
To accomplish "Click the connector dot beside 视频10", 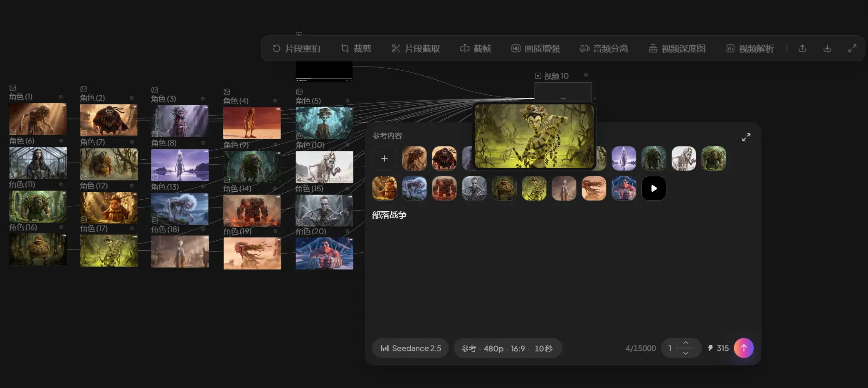I will pos(586,75).
